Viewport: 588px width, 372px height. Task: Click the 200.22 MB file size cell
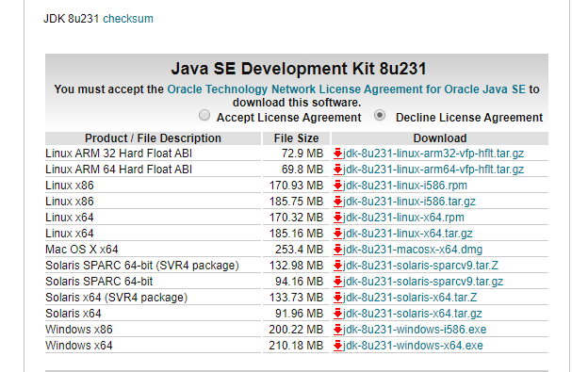coord(296,330)
